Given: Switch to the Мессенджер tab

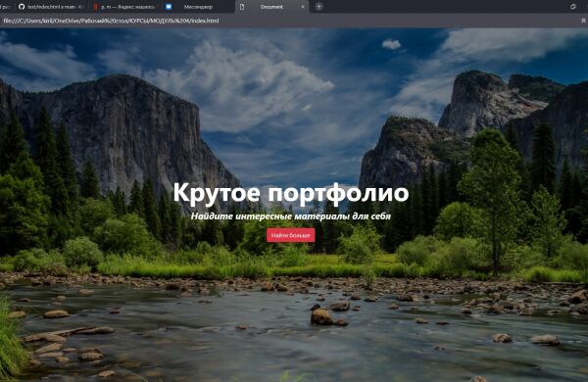Looking at the screenshot, I should point(198,7).
